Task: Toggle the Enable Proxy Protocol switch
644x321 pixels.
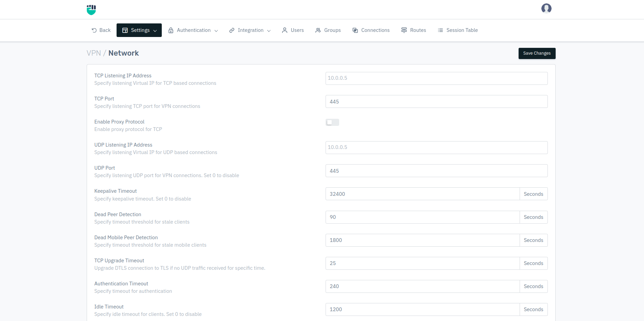Action: [x=332, y=122]
